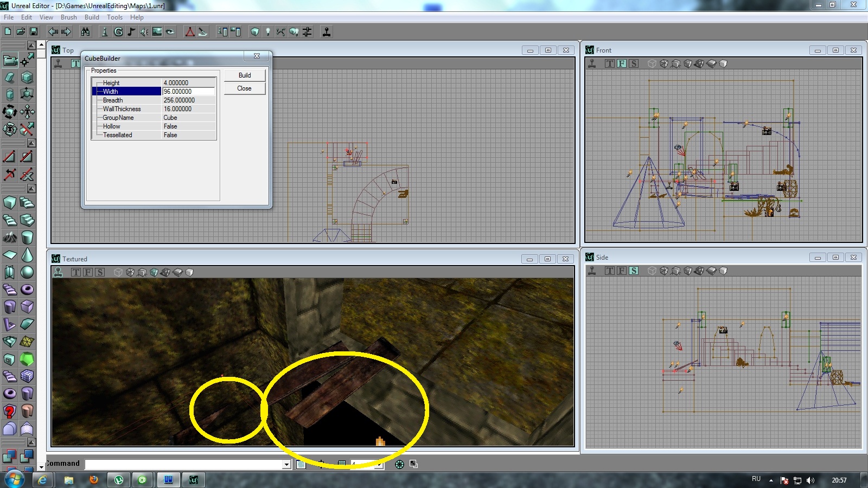Screen dimensions: 868x488
Task: Open the File menu
Action: point(9,17)
